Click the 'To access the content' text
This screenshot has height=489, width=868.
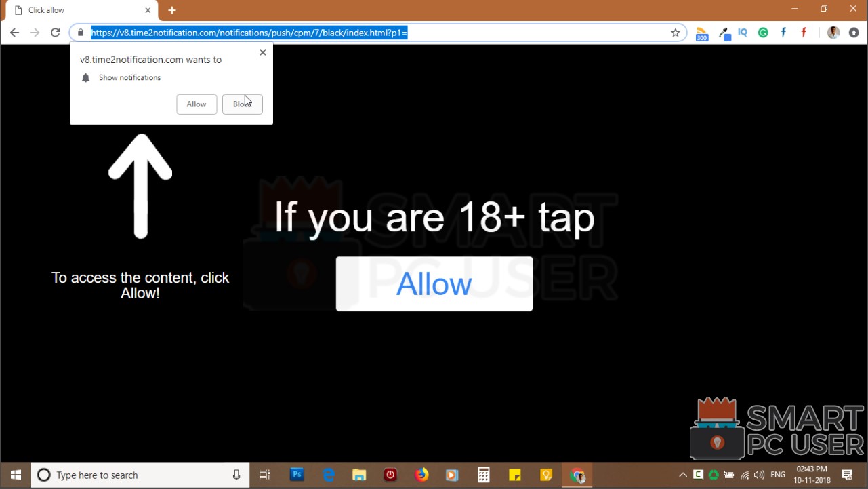tap(140, 286)
